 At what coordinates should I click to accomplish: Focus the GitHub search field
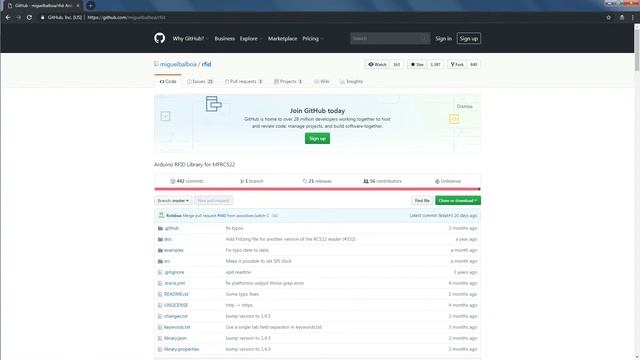click(390, 38)
